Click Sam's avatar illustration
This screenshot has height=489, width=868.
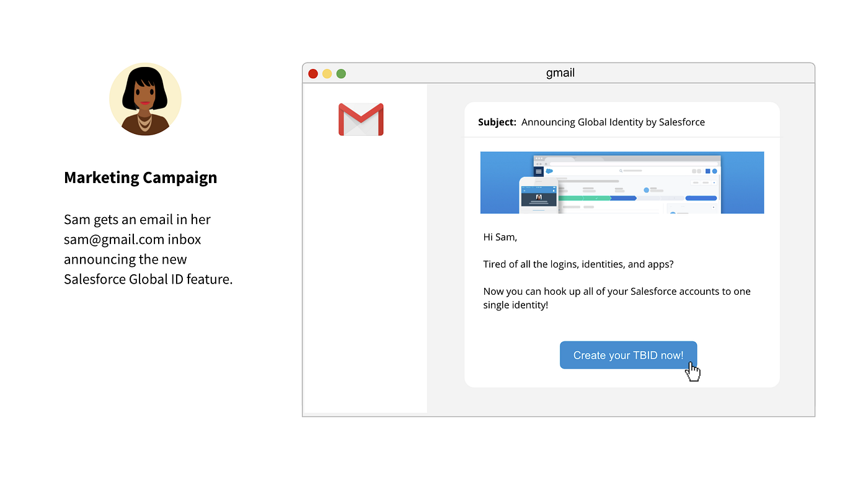pos(145,99)
